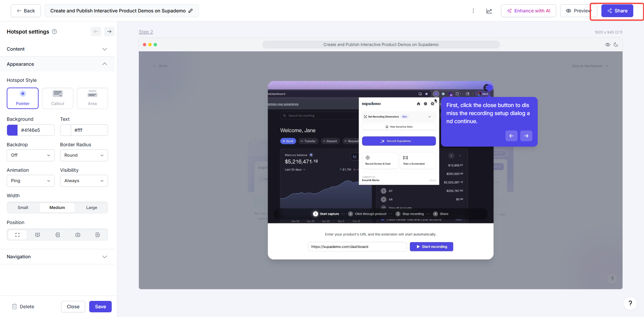Image resolution: width=644 pixels, height=317 pixels.
Task: Click Take a Screenshot option
Action: coord(418,160)
